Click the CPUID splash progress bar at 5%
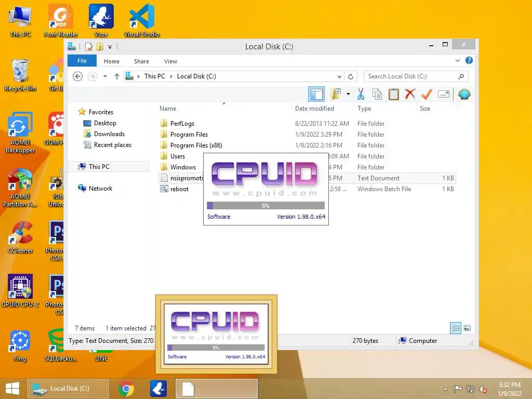 pyautogui.click(x=265, y=206)
